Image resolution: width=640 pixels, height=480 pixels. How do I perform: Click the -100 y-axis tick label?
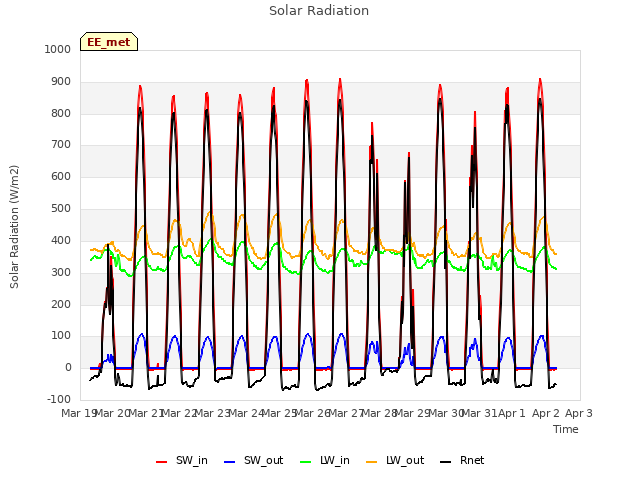point(59,399)
